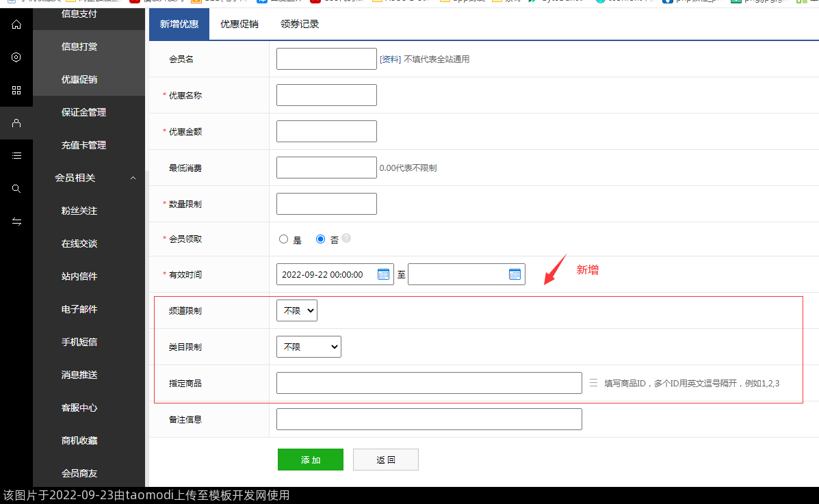
Task: Click the home icon in left sidebar
Action: click(16, 25)
